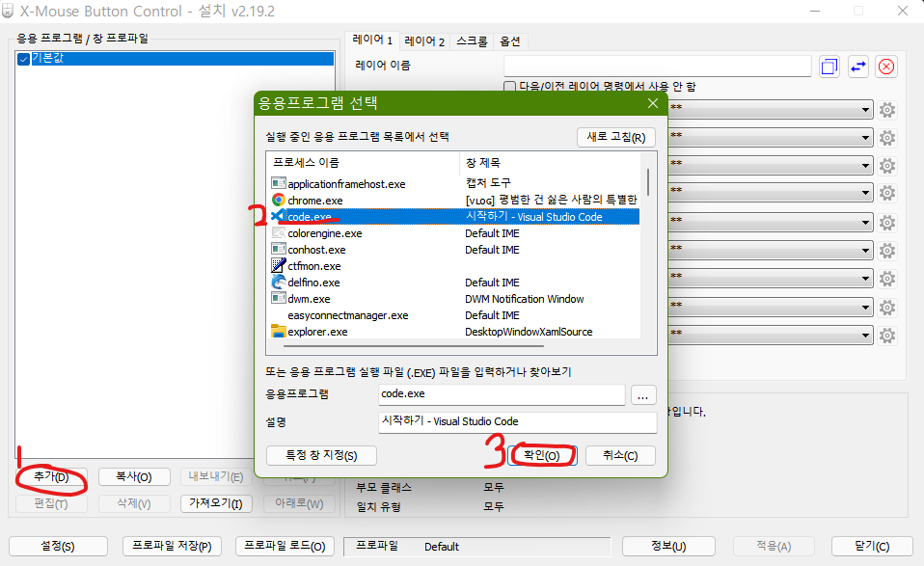Click the 캡처 도구 window title cell
924x566 pixels.
488,183
